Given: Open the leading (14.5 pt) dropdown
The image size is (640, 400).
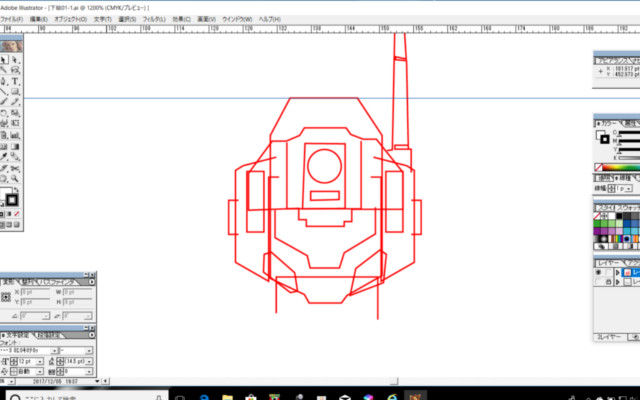Looking at the screenshot, I should [x=89, y=361].
